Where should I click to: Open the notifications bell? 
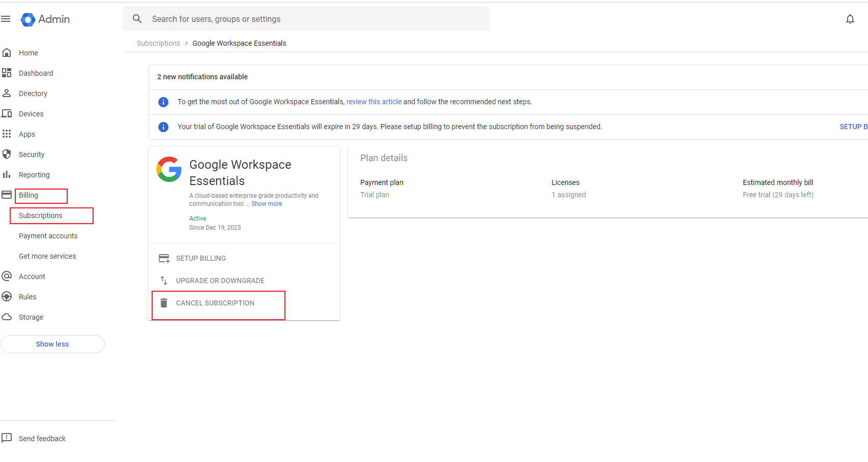tap(850, 19)
